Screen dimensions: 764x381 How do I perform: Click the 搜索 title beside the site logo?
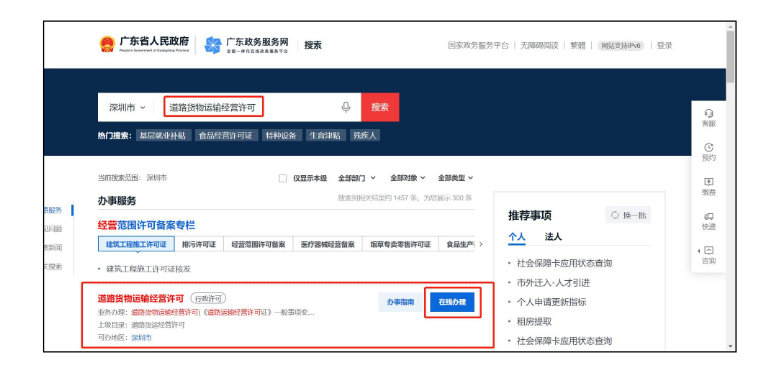313,45
